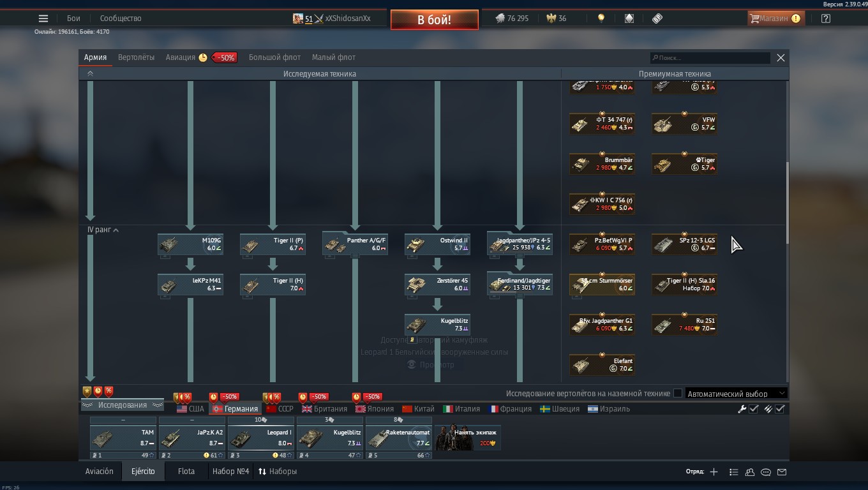The image size is (868, 490).
Task: Select the premium Elefant vehicle card
Action: (x=602, y=365)
